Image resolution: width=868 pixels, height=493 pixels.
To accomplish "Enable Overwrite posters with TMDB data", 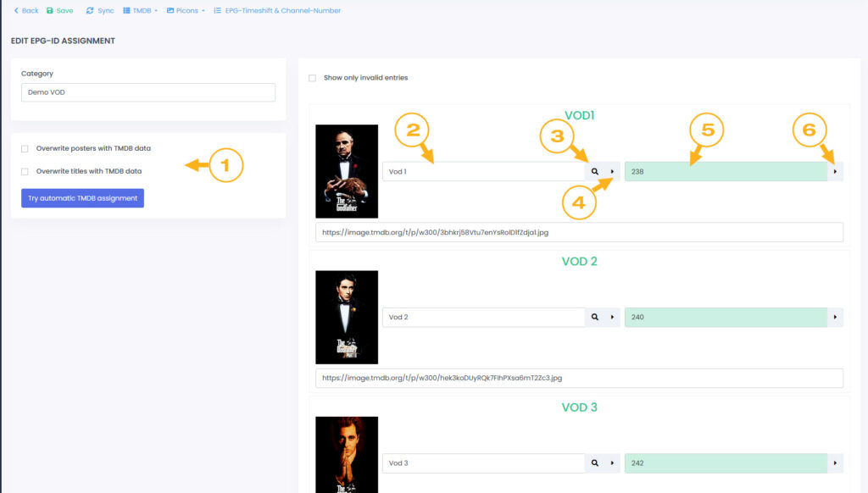I will point(25,149).
